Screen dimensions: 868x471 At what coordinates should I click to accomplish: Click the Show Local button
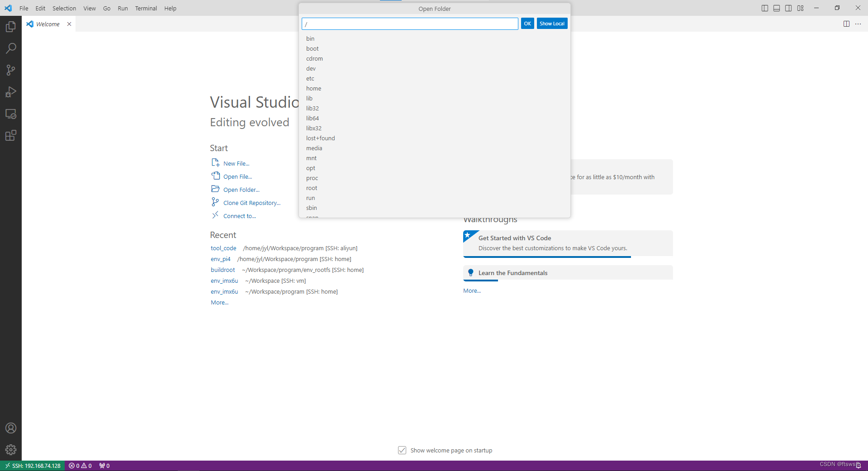552,24
